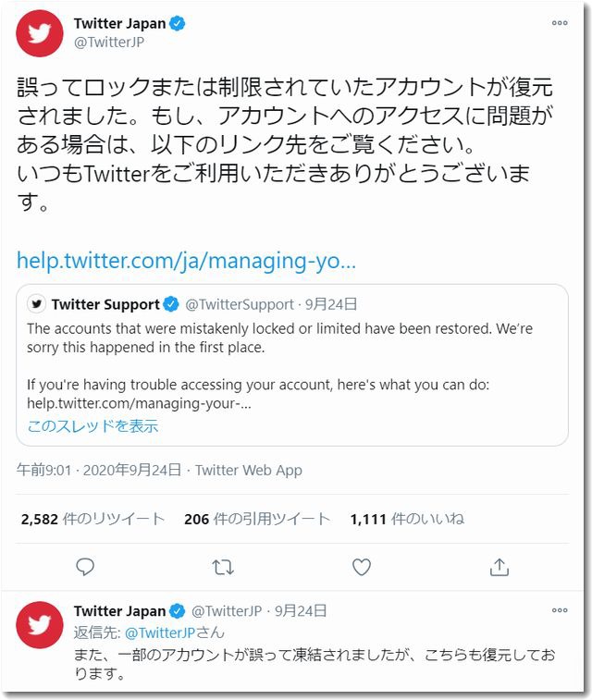
Task: Click Twitter Support small avatar in quote
Action: click(37, 304)
